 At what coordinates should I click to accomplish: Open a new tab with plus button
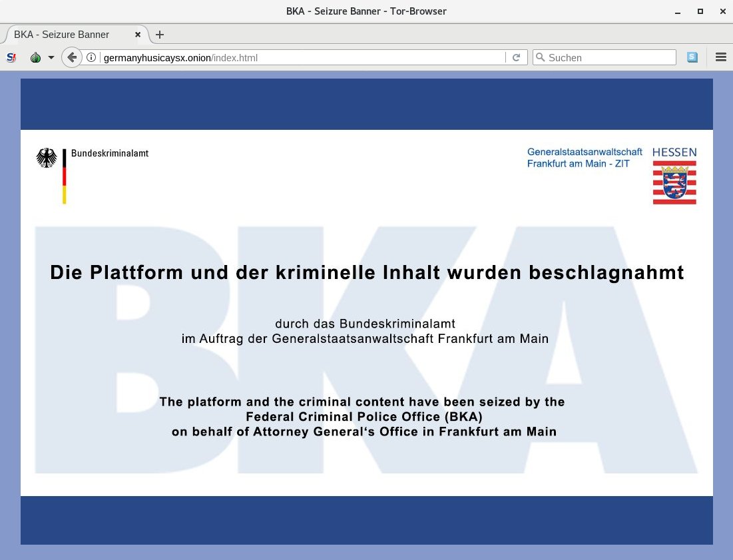coord(160,35)
